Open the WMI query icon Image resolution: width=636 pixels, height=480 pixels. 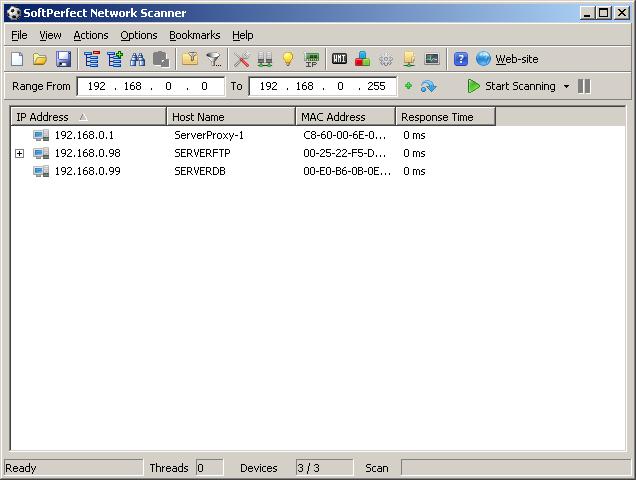[x=339, y=59]
